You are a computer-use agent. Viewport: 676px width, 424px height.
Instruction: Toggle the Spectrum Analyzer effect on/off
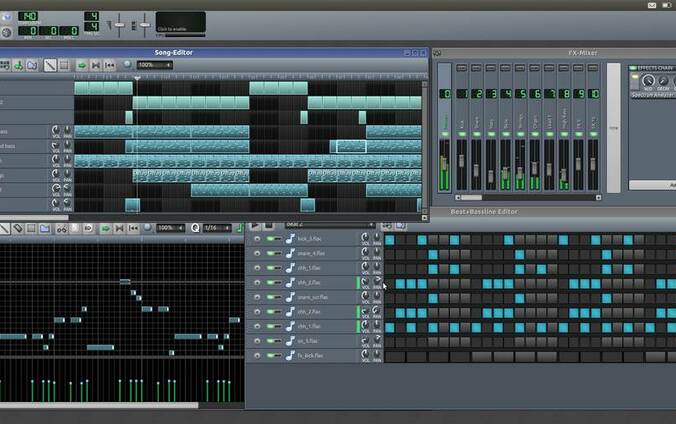coord(635,79)
